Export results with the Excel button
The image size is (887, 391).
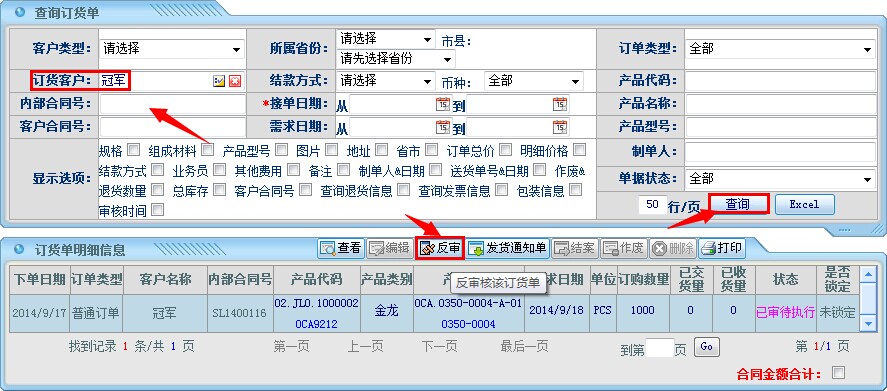pos(804,204)
